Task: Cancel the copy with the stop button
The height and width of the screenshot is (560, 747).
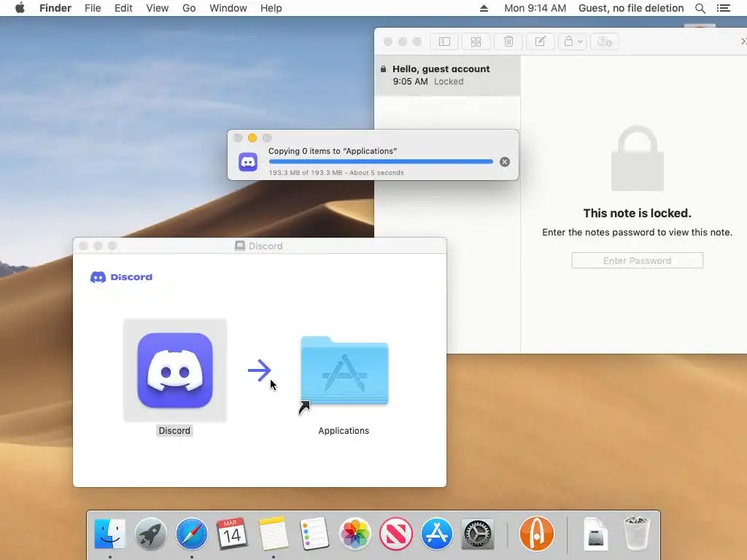Action: [505, 162]
